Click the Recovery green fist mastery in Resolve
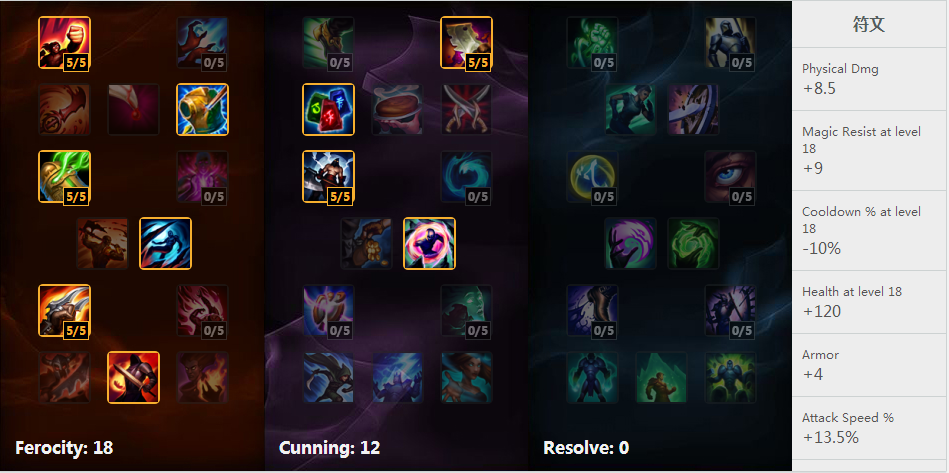The width and height of the screenshot is (949, 473). click(x=592, y=42)
